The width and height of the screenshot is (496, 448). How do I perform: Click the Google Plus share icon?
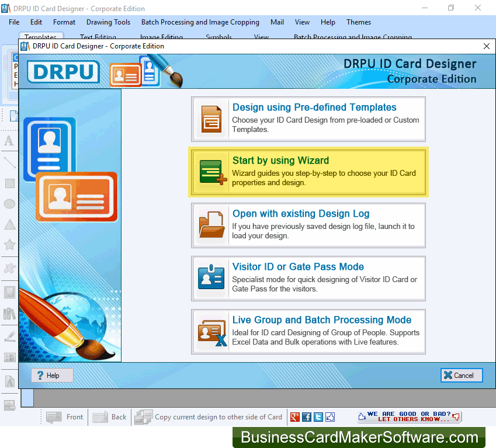tap(295, 417)
